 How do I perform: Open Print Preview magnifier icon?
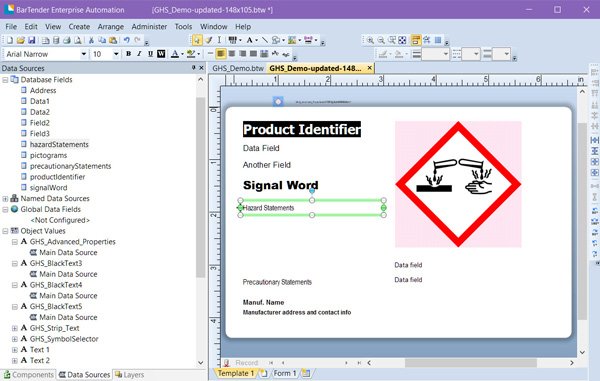78,40
